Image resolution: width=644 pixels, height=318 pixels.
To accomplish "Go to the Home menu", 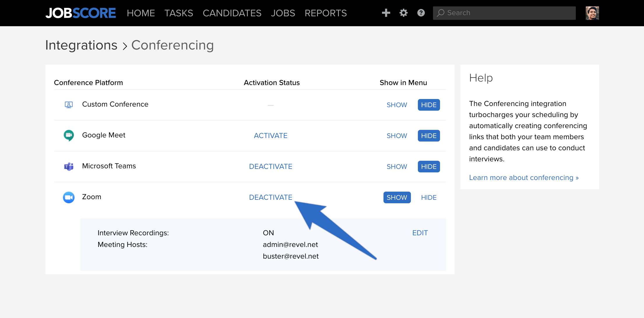I will coord(141,13).
